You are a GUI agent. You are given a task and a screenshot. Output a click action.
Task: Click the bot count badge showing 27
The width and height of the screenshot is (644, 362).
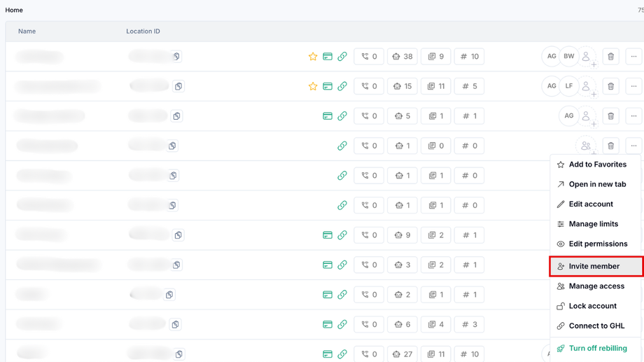click(402, 354)
